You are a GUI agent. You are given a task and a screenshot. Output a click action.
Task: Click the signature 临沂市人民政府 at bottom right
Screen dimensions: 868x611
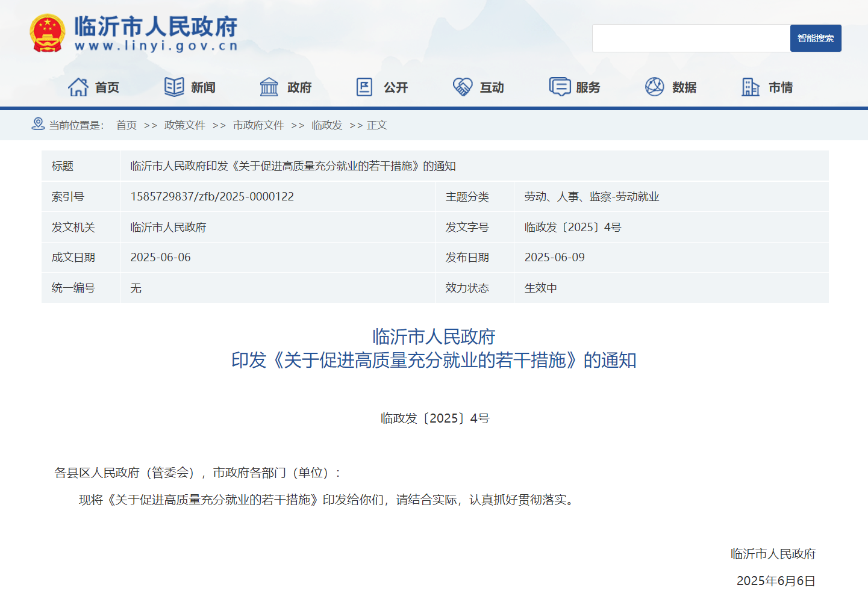coord(773,554)
